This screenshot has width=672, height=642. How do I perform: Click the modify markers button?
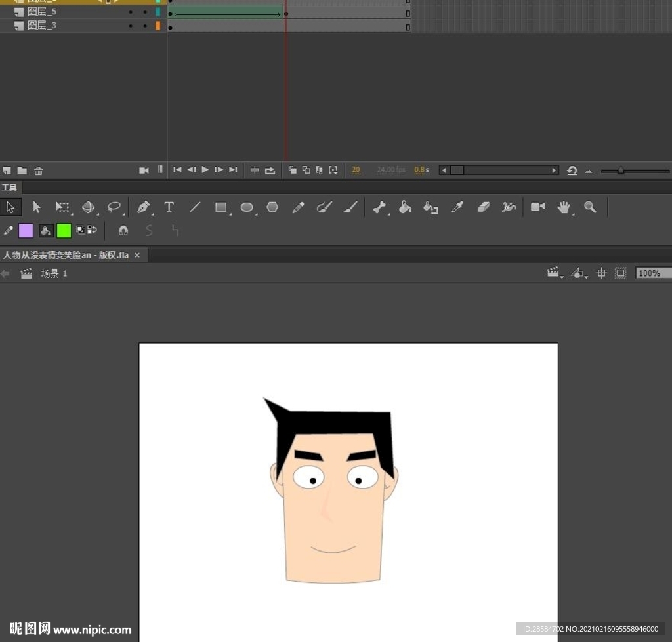coord(333,170)
